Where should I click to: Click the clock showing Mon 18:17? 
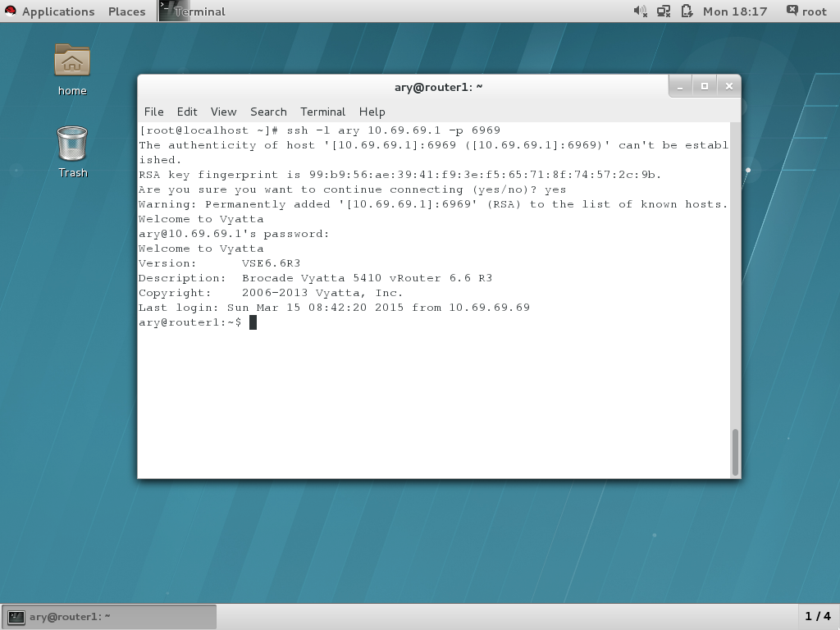coord(734,11)
